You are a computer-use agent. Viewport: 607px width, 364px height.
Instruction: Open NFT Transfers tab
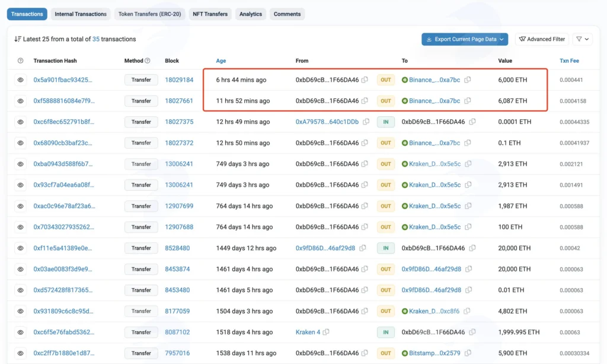pos(210,14)
